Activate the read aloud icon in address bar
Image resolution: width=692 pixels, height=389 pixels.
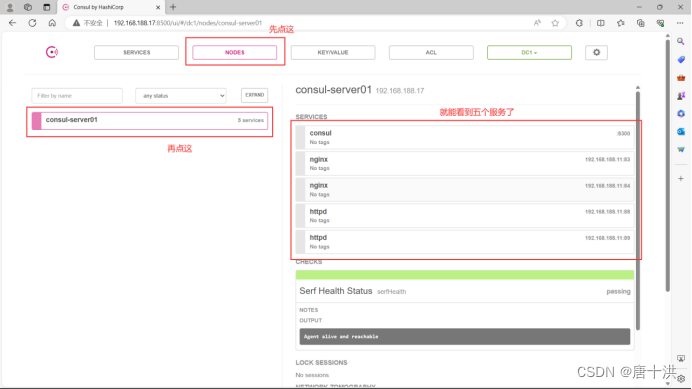pos(537,23)
